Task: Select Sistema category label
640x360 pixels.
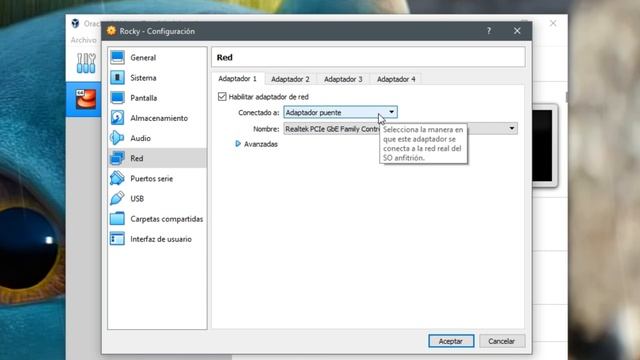Action: click(x=143, y=78)
